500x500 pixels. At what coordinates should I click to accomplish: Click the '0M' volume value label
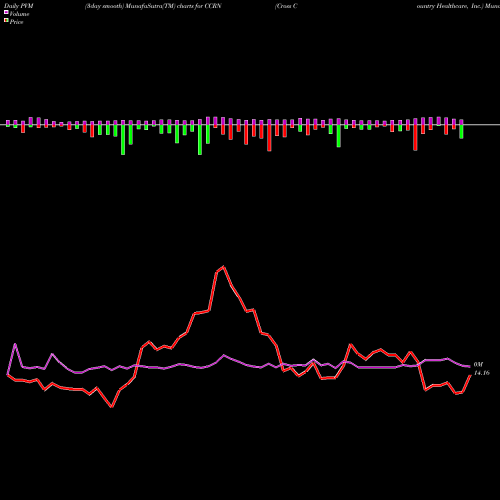(x=478, y=364)
